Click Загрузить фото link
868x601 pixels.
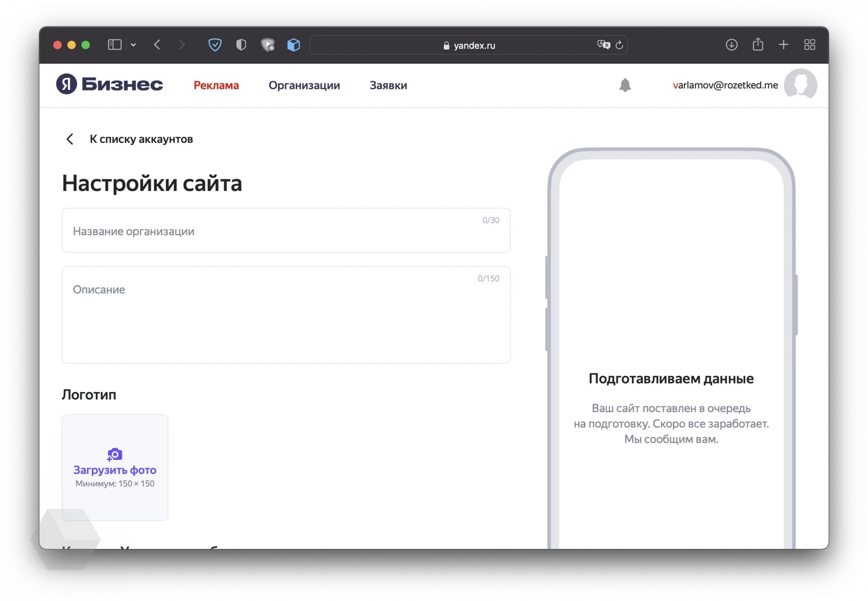(115, 470)
